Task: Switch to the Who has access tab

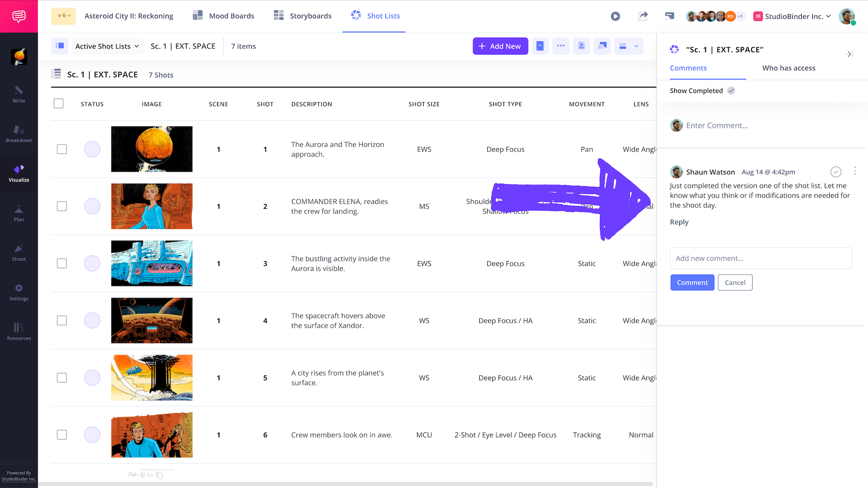Action: coord(788,68)
